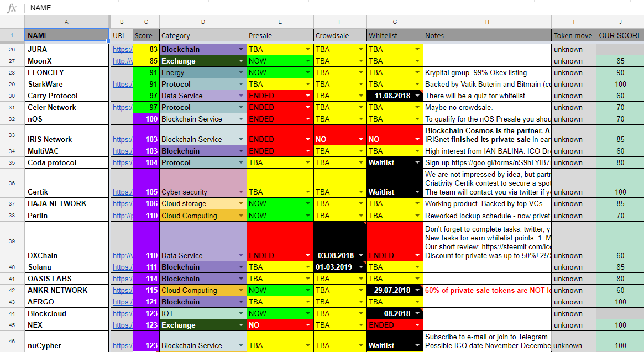Select the NAME header cell
The image size is (644, 352).
click(66, 35)
